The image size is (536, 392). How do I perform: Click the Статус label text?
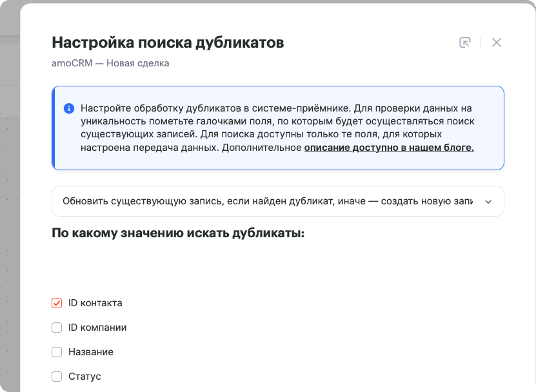(x=84, y=377)
